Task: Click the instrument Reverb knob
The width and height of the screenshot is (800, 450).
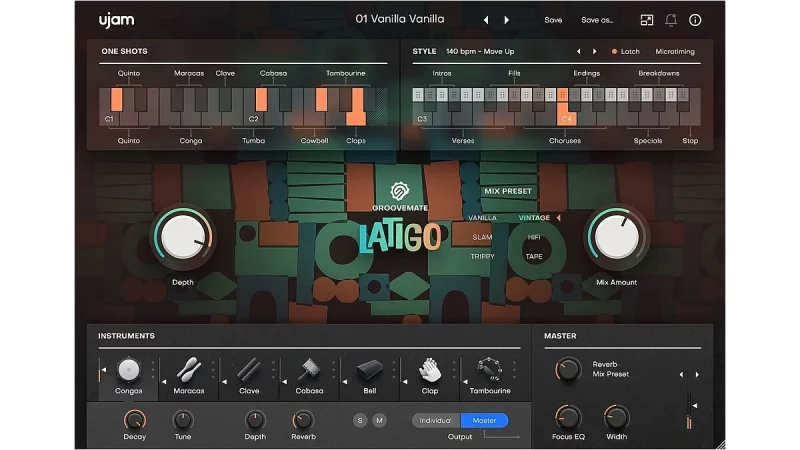Action: pyautogui.click(x=303, y=420)
